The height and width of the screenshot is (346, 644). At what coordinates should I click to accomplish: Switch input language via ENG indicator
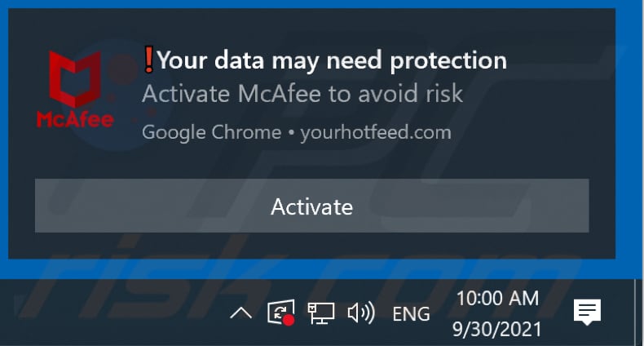click(x=412, y=313)
